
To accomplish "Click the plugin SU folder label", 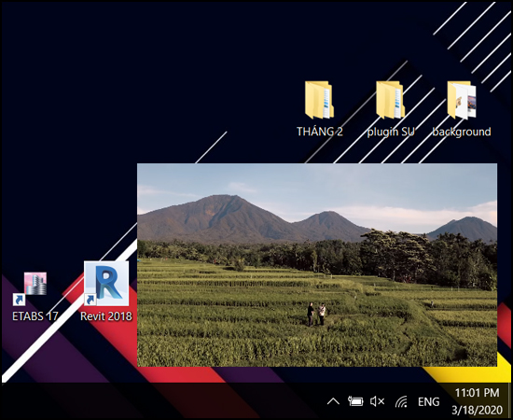I will click(391, 132).
